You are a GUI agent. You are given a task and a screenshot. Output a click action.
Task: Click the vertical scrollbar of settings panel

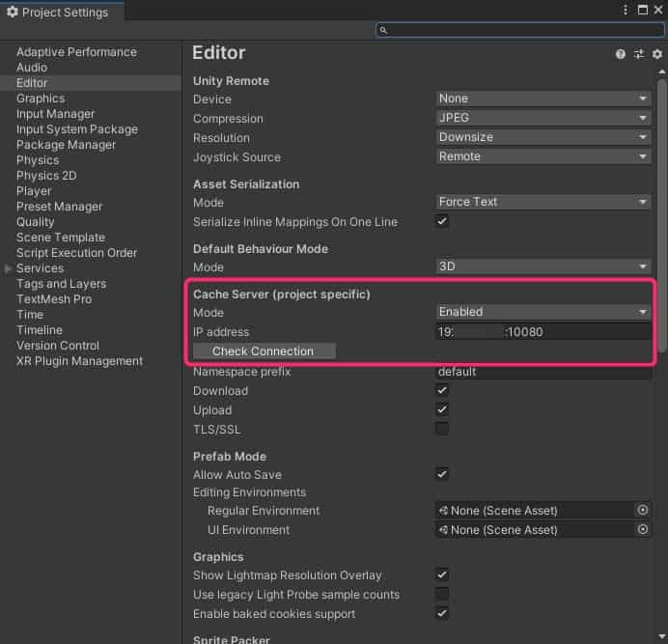click(661, 290)
